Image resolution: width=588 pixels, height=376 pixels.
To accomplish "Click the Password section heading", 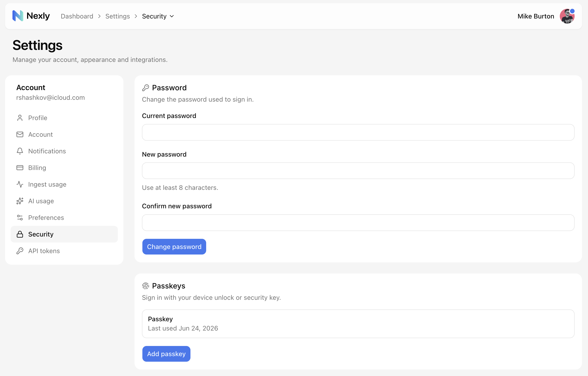I will tap(169, 88).
